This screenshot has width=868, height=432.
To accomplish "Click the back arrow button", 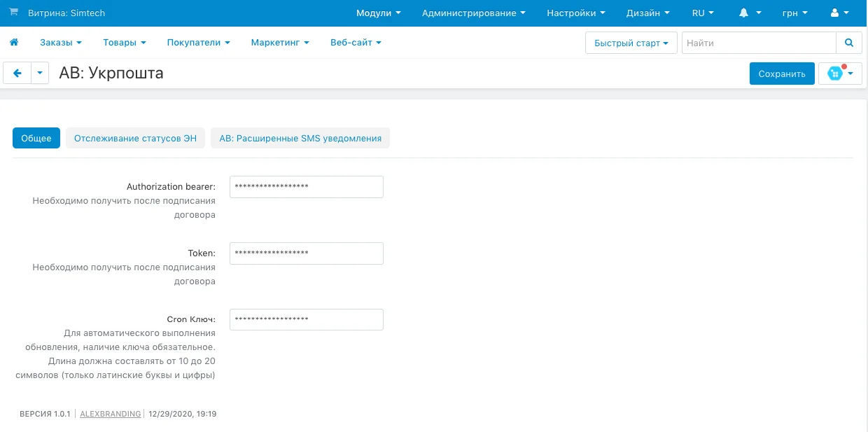I will [x=17, y=73].
